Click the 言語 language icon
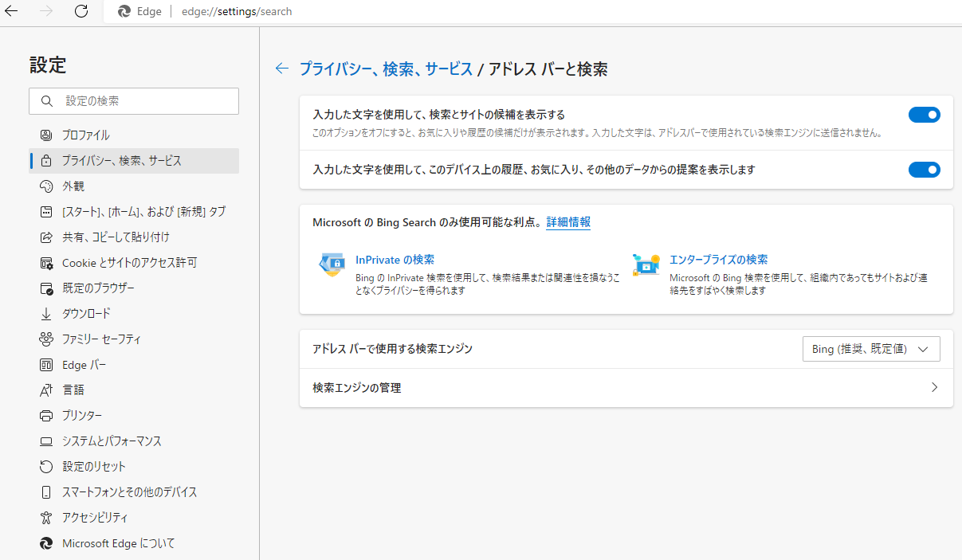 click(x=46, y=390)
